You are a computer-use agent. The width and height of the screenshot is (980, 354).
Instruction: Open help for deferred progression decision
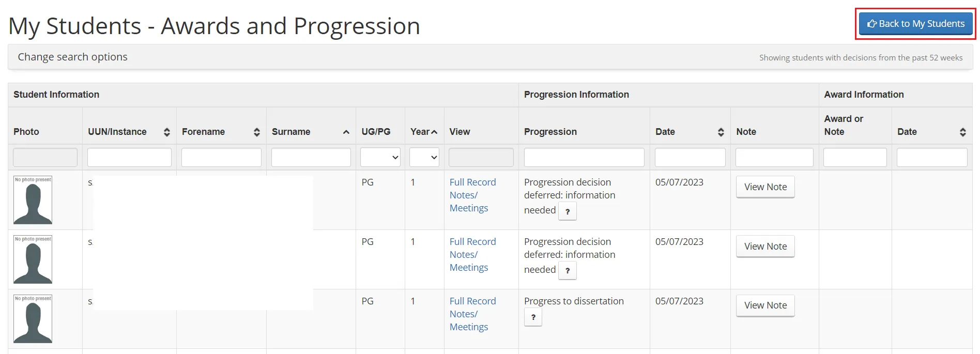[x=567, y=211]
